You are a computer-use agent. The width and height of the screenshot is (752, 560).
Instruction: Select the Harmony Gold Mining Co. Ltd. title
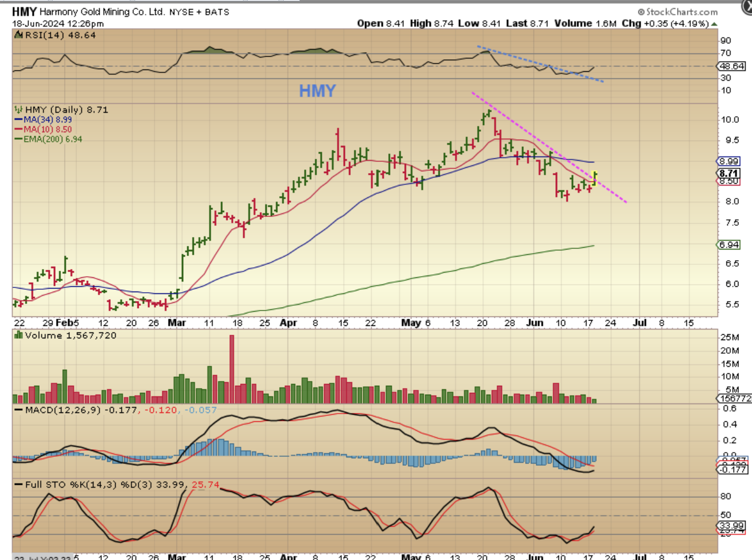point(103,11)
